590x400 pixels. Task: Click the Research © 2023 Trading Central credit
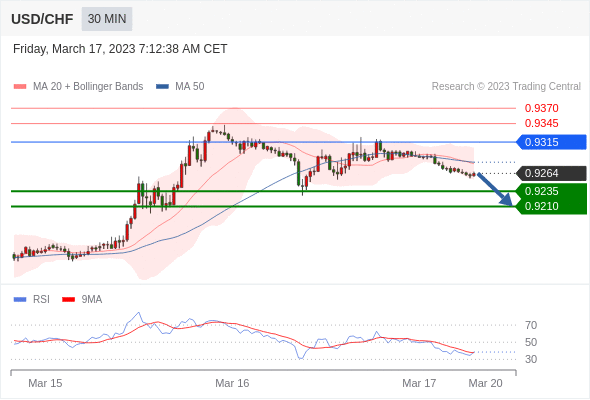click(506, 87)
